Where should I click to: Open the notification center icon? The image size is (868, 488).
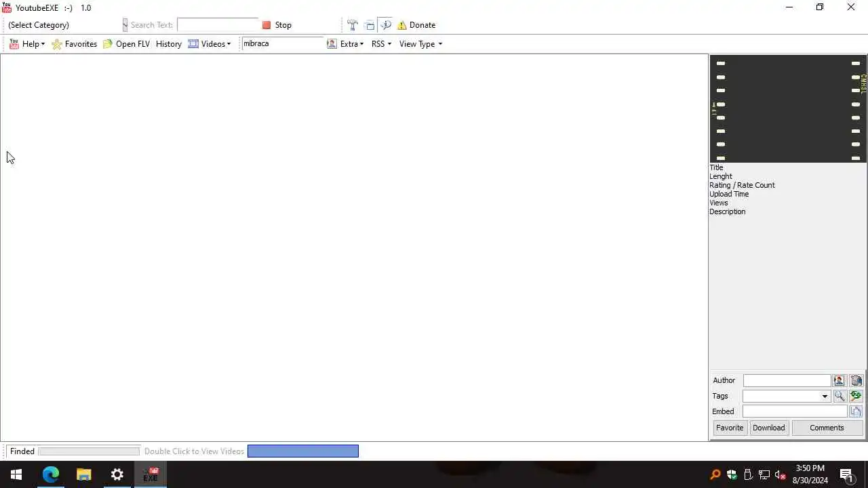(847, 474)
